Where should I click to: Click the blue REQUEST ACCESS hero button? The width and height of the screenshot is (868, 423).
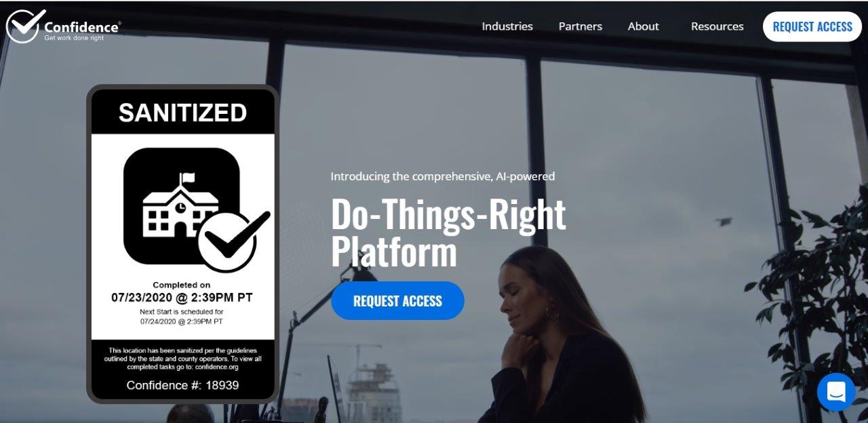point(397,301)
